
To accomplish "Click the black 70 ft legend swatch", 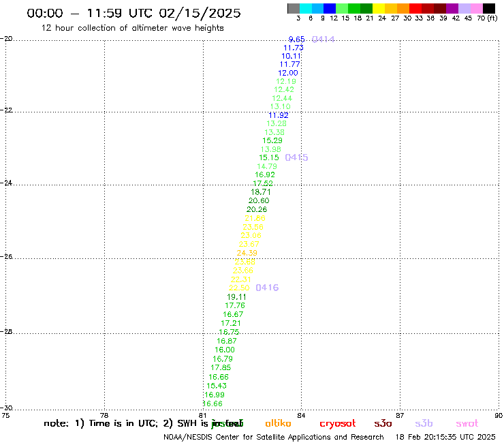I will point(489,8).
